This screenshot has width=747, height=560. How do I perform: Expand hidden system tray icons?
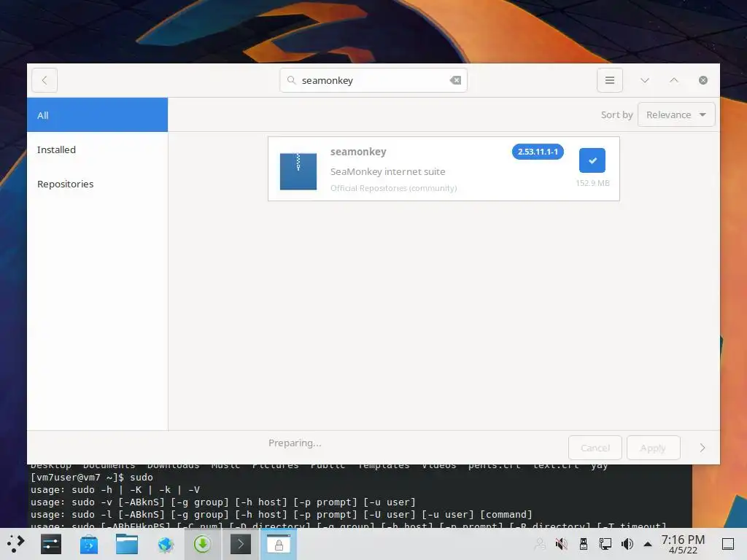pyautogui.click(x=648, y=544)
